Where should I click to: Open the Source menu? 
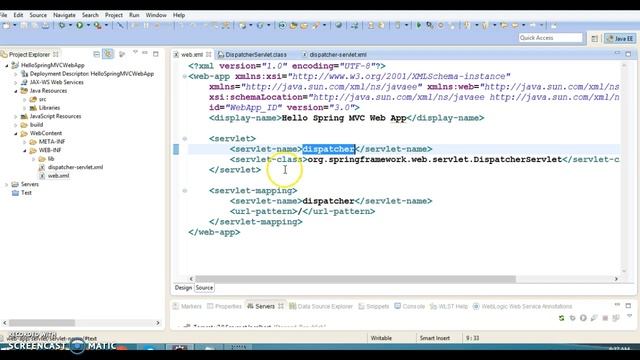tap(38, 15)
